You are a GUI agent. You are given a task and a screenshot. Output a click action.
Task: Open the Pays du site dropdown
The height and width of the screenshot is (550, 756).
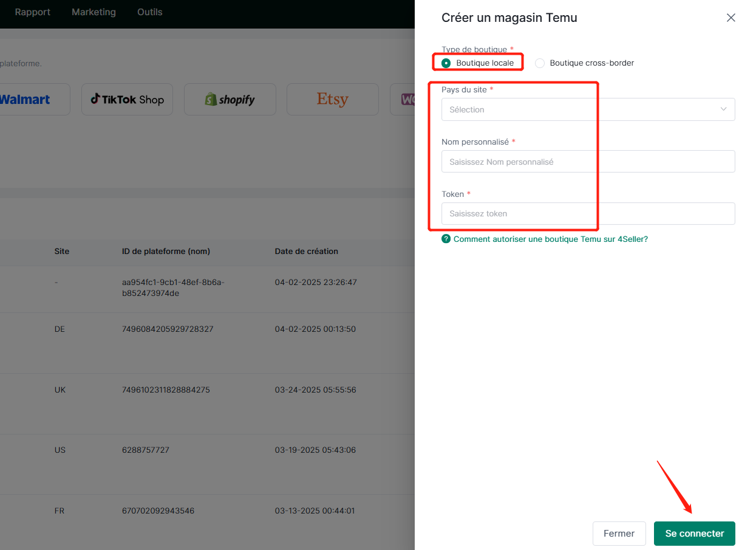[x=588, y=109]
